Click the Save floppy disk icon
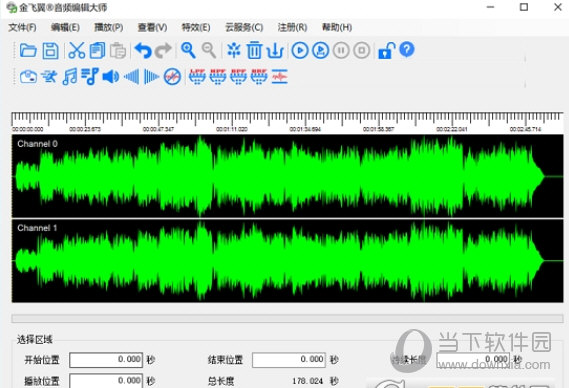The image size is (569, 388). (x=50, y=50)
